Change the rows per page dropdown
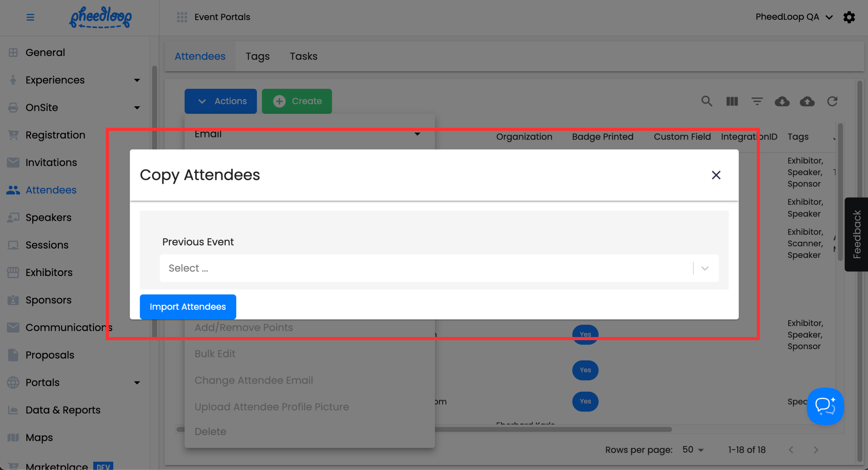Viewport: 868px width, 470px height. tap(693, 449)
